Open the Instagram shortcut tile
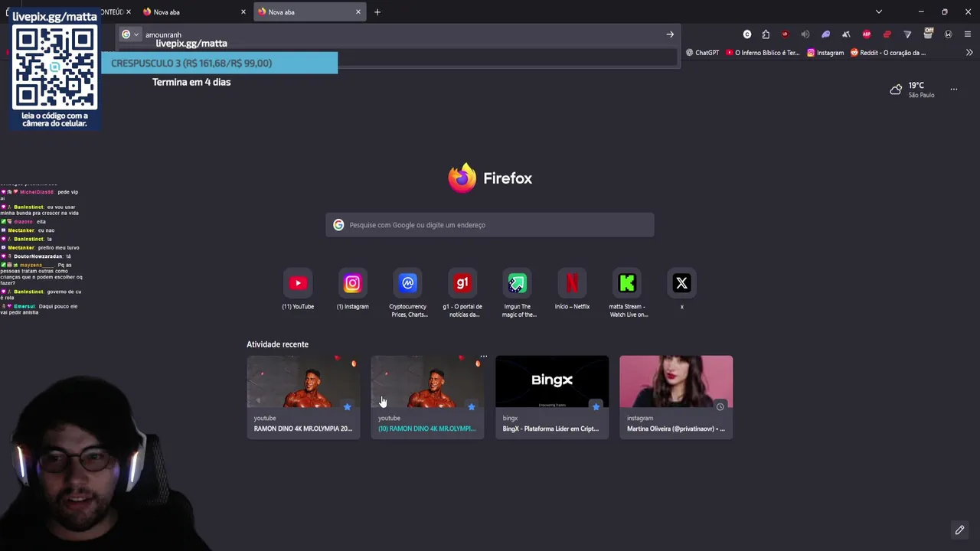The height and width of the screenshot is (551, 980). [x=352, y=284]
